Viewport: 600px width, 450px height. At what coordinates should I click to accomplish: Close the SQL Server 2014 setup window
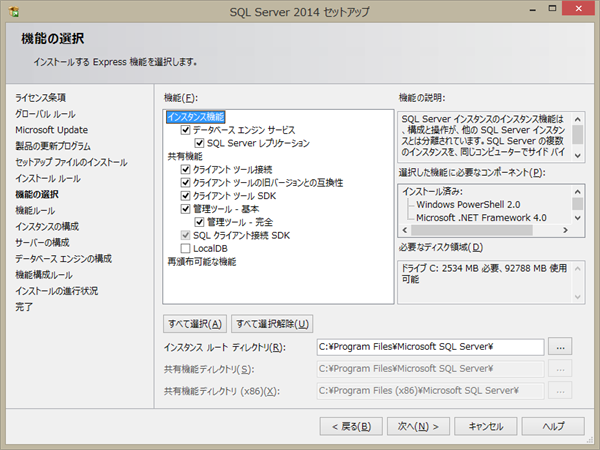(579, 8)
